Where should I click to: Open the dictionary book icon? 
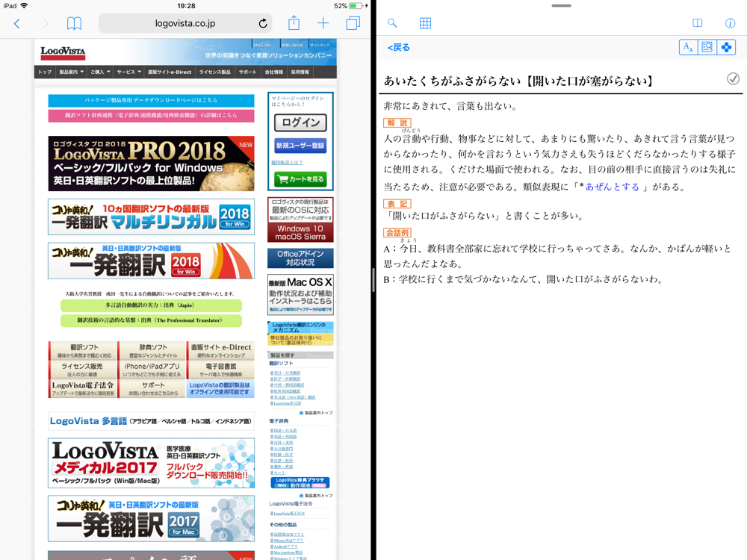(698, 23)
